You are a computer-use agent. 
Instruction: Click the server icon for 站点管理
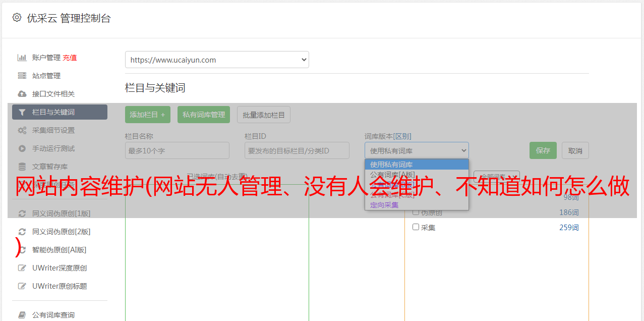pos(22,76)
